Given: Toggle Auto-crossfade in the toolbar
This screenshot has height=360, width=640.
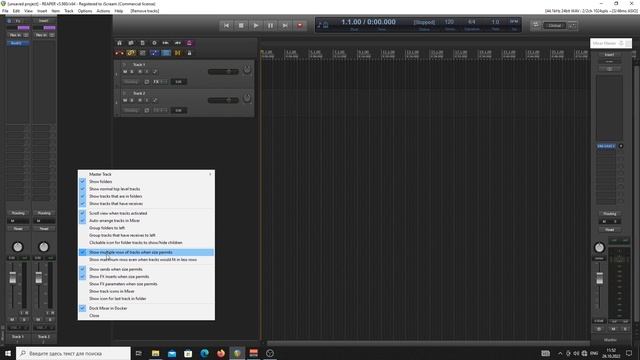Looking at the screenshot, I should (119, 53).
